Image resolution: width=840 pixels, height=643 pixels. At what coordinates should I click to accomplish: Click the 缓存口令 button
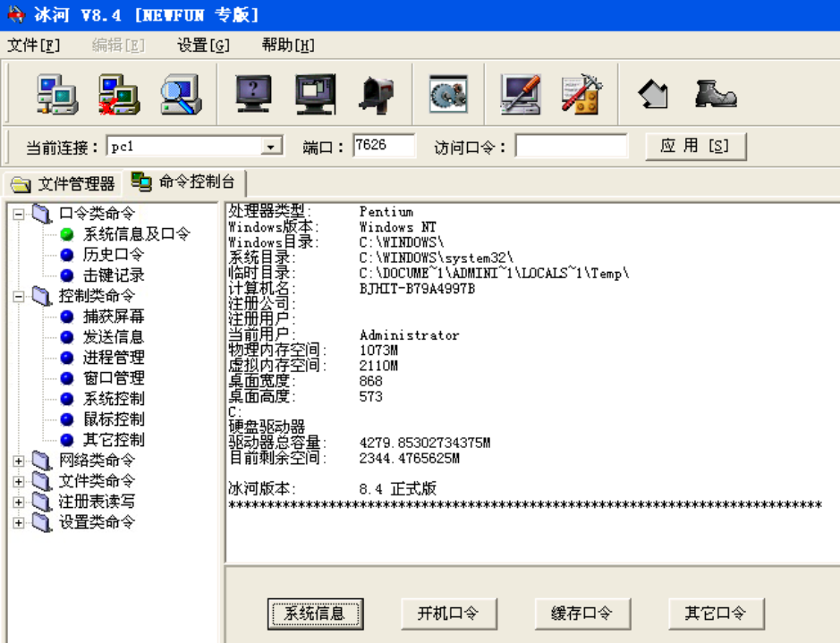tap(582, 613)
